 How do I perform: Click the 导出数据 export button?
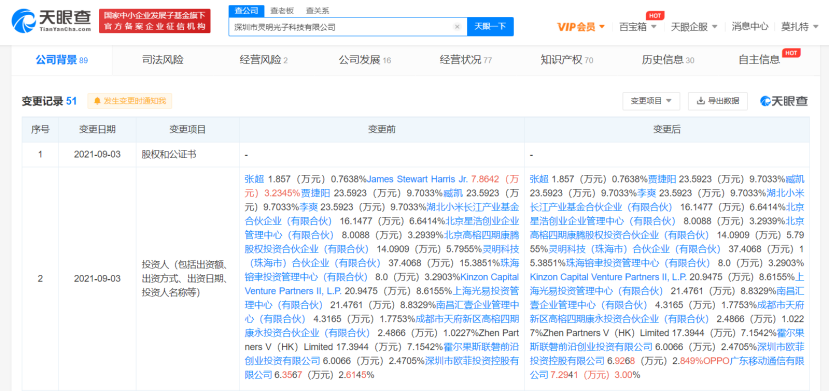(717, 101)
